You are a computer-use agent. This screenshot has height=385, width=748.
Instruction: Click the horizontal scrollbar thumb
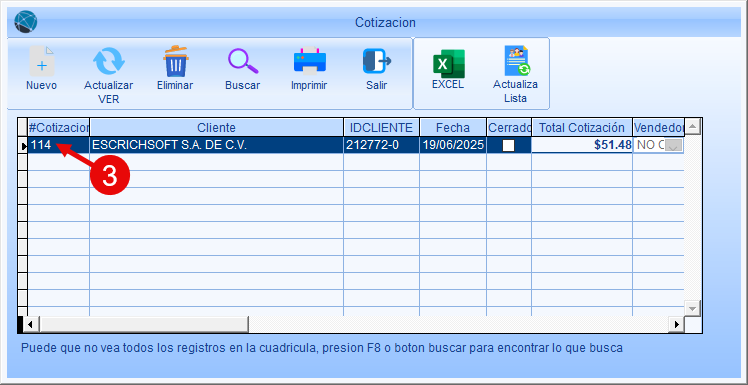tap(144, 325)
